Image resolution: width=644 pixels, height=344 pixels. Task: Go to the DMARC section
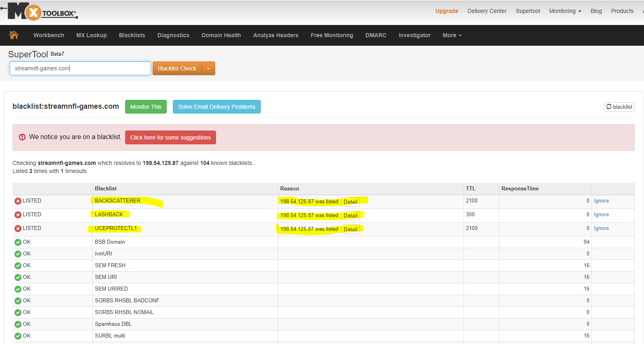coord(376,35)
